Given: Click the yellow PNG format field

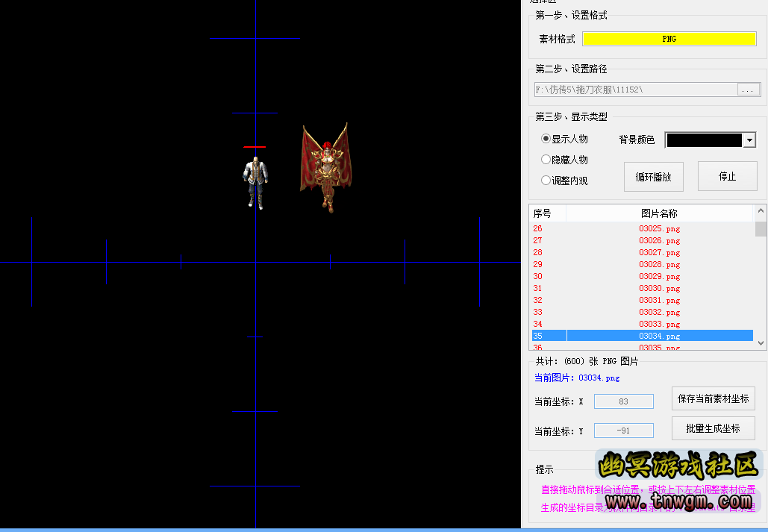Looking at the screenshot, I should click(x=669, y=39).
